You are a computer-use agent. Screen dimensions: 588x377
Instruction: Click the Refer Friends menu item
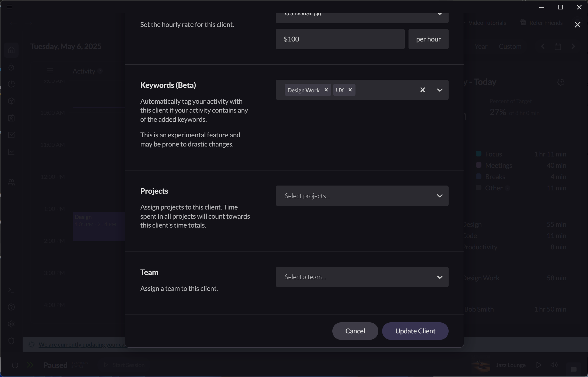click(541, 23)
